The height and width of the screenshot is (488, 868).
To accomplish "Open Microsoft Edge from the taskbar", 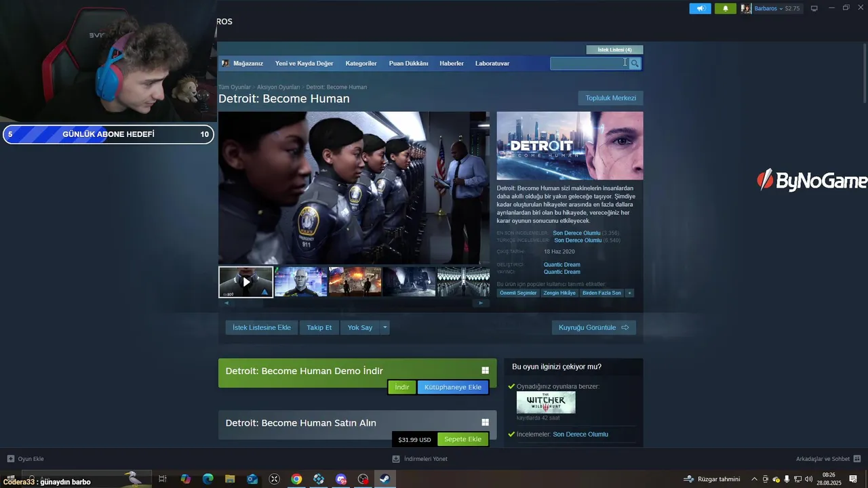I will [x=208, y=479].
